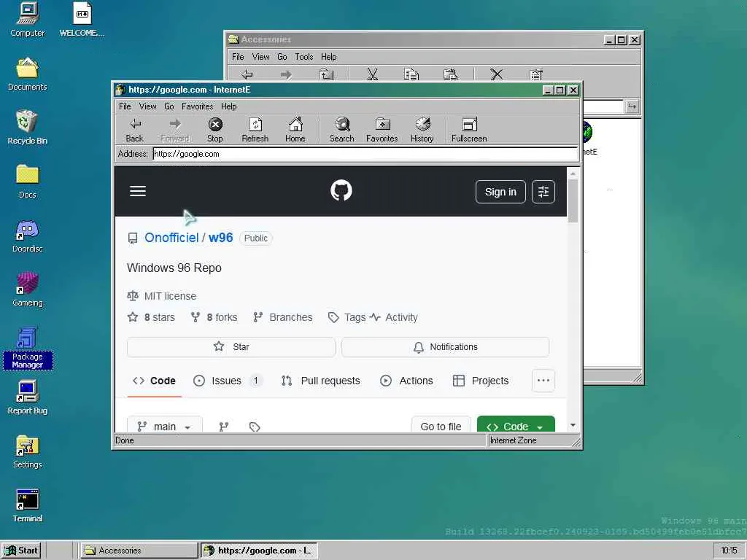Image resolution: width=747 pixels, height=560 pixels.
Task: Select the Recycle Bin desktop icon
Action: pyautogui.click(x=27, y=127)
